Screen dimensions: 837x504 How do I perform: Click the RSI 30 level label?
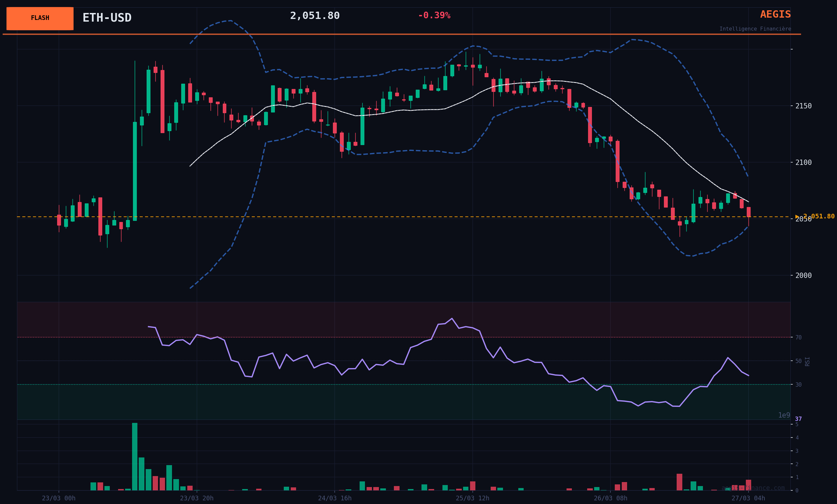[798, 385]
